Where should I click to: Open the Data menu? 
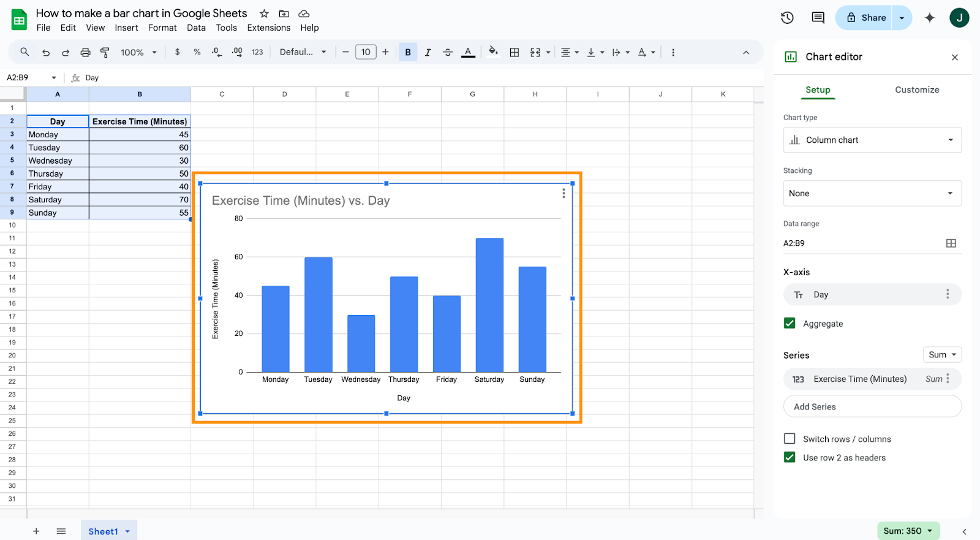tap(196, 28)
